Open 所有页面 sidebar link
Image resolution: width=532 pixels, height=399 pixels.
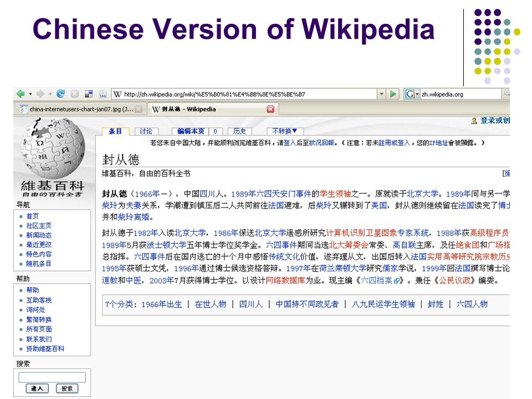(x=39, y=329)
